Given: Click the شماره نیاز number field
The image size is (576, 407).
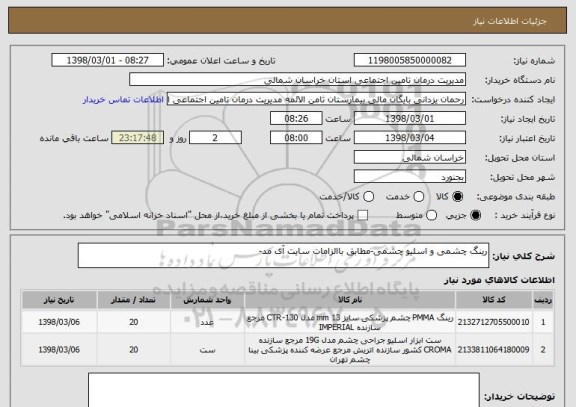Looking at the screenshot, I should [410, 60].
